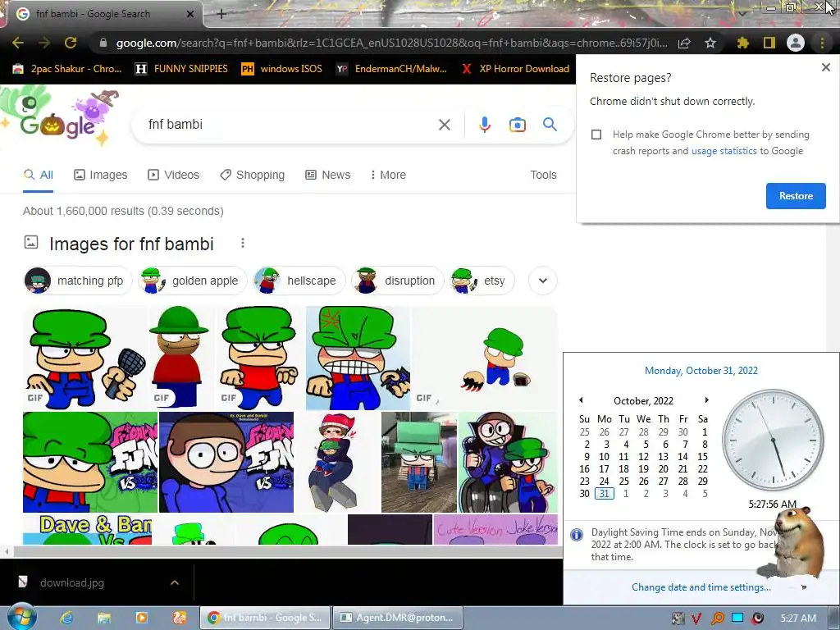840x630 pixels.
Task: Open the search Tools options
Action: click(543, 176)
